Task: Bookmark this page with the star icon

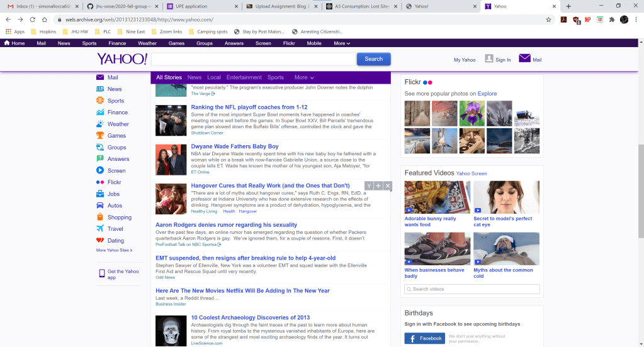Action: (549, 19)
